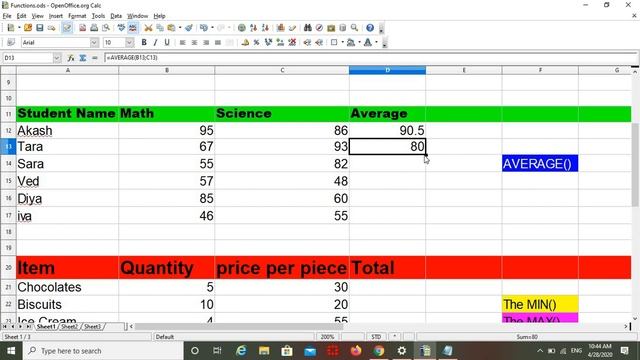Expand the Name Box D13 dropdown
Screen dimensions: 640x360
pyautogui.click(x=57, y=58)
